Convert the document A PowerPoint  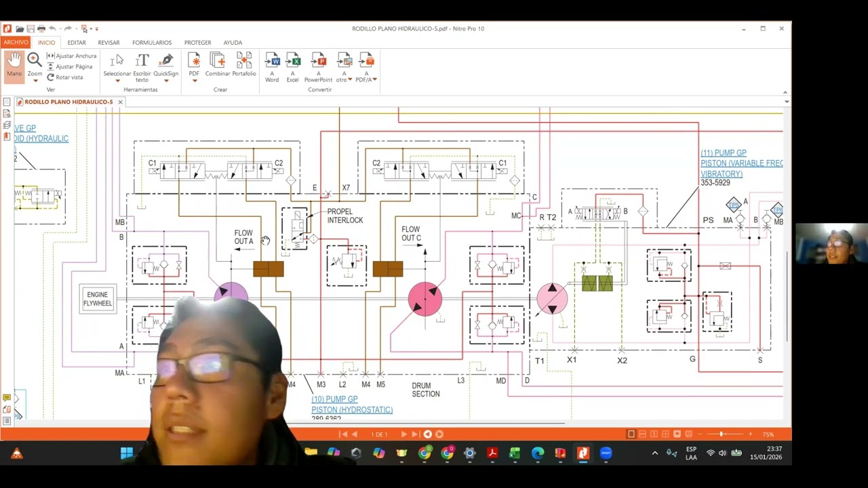tap(318, 67)
